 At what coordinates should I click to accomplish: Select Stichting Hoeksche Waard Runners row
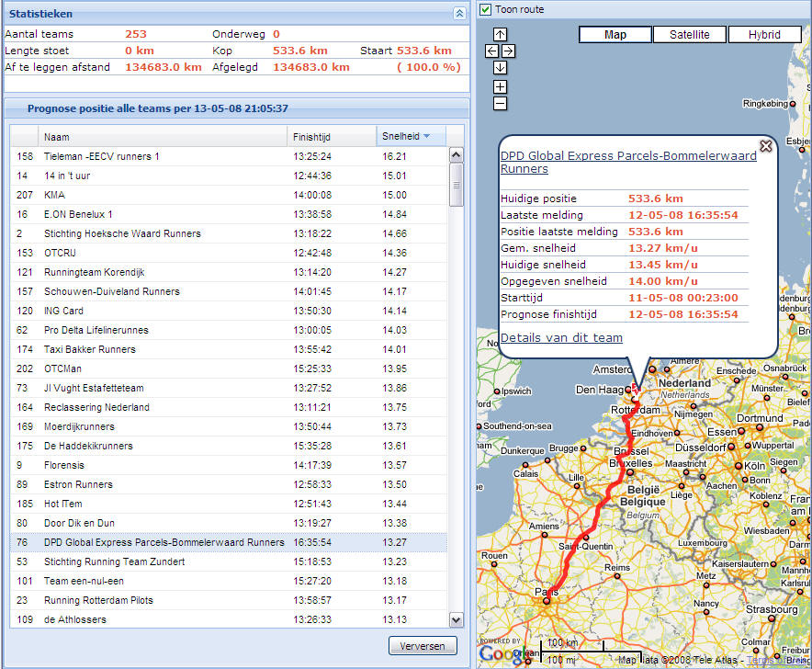(229, 233)
